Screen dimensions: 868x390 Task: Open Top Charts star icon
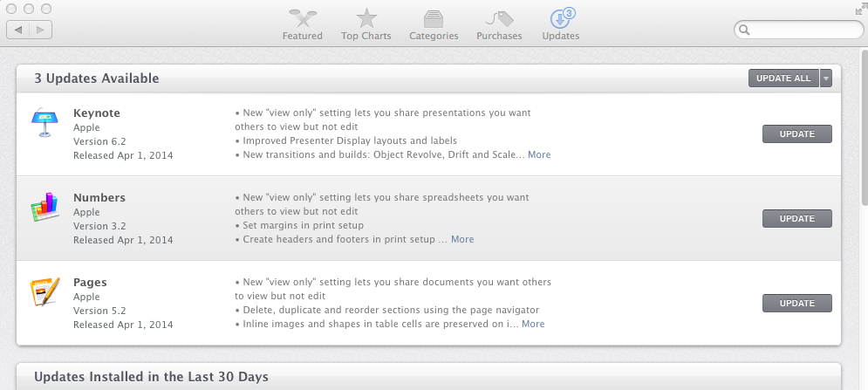pyautogui.click(x=366, y=18)
